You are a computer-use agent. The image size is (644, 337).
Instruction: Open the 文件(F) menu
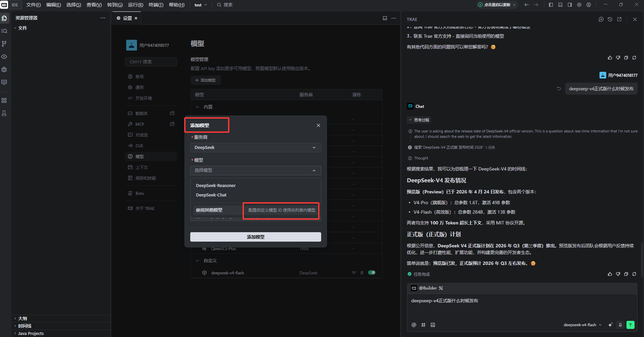[x=33, y=5]
